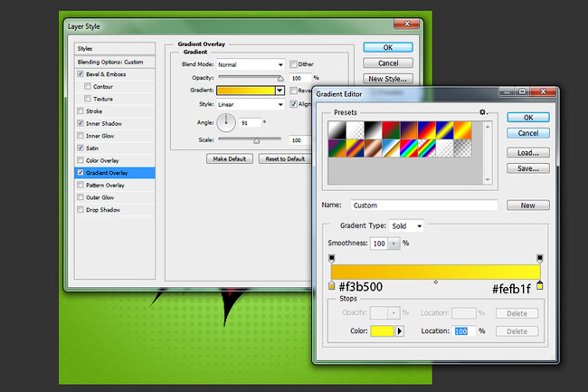Select the left orange color stop
This screenshot has height=392, width=588.
click(331, 285)
